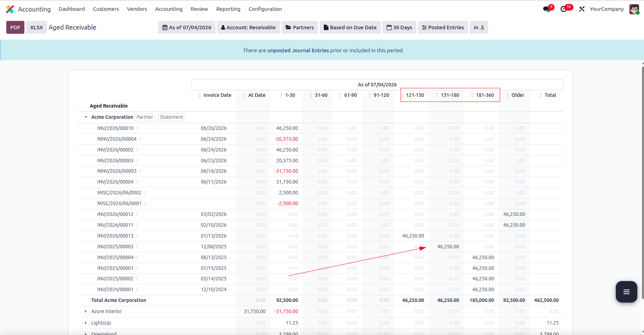
Task: Export the report as PDF
Action: (x=15, y=28)
